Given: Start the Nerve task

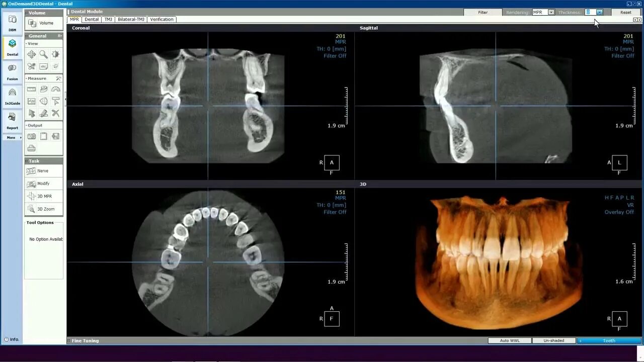Looking at the screenshot, I should tap(44, 171).
